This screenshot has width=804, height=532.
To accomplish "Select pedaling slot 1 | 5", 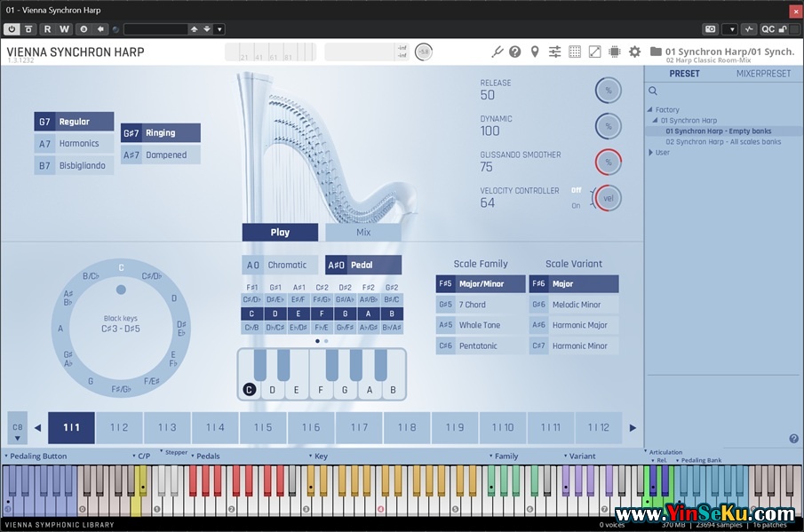I will click(x=263, y=427).
